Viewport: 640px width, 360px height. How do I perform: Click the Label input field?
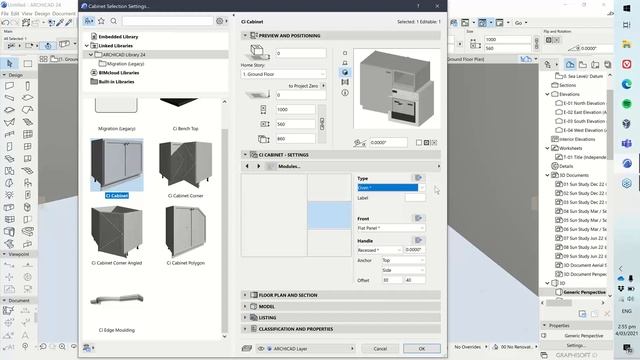pyautogui.click(x=415, y=198)
